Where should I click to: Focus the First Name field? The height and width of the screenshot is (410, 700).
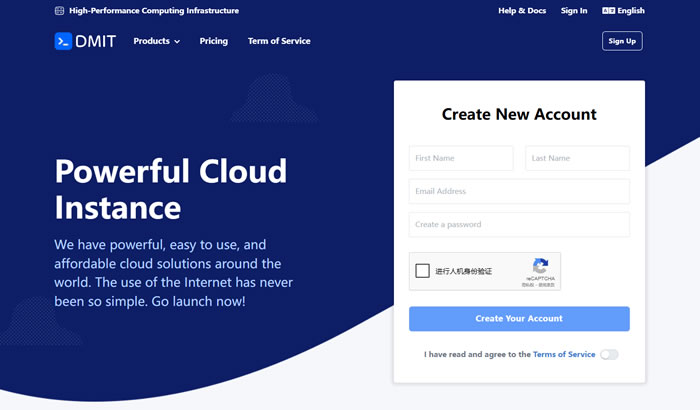point(461,158)
